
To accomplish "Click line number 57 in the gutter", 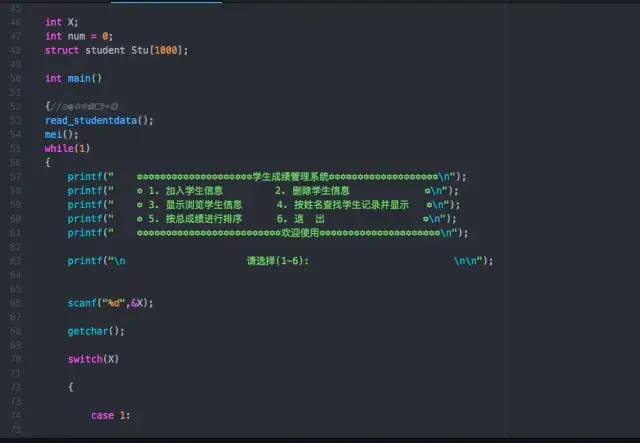I will pyautogui.click(x=16, y=176).
